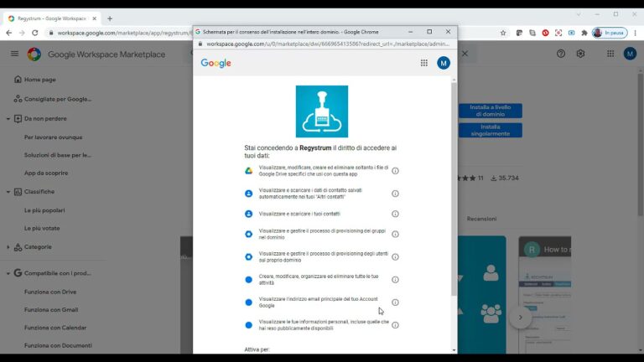
Task: Show info for group provisioning permission
Action: pos(395,234)
